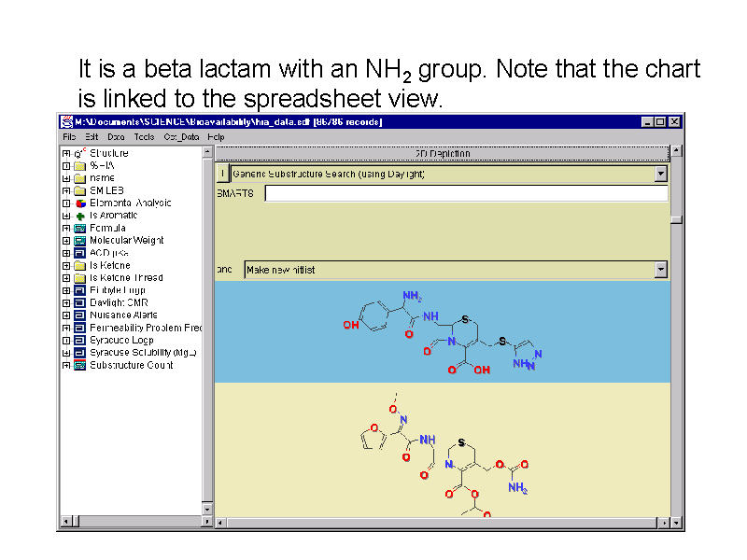The image size is (747, 560).
Task: Select the Substructure Count icon
Action: [79, 365]
